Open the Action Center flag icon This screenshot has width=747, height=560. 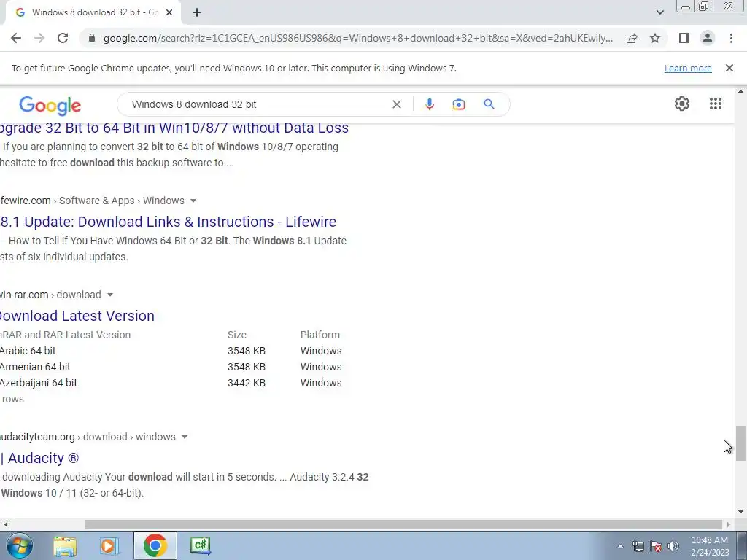656,546
